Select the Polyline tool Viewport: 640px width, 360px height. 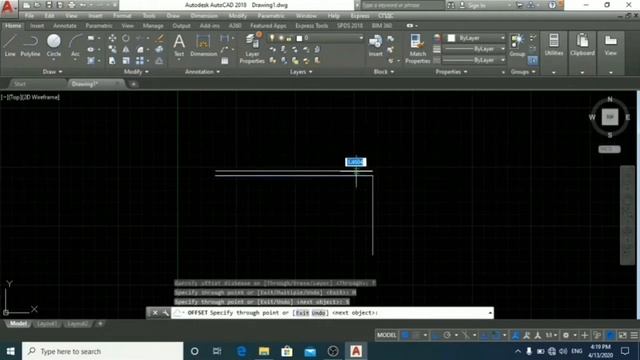click(31, 45)
